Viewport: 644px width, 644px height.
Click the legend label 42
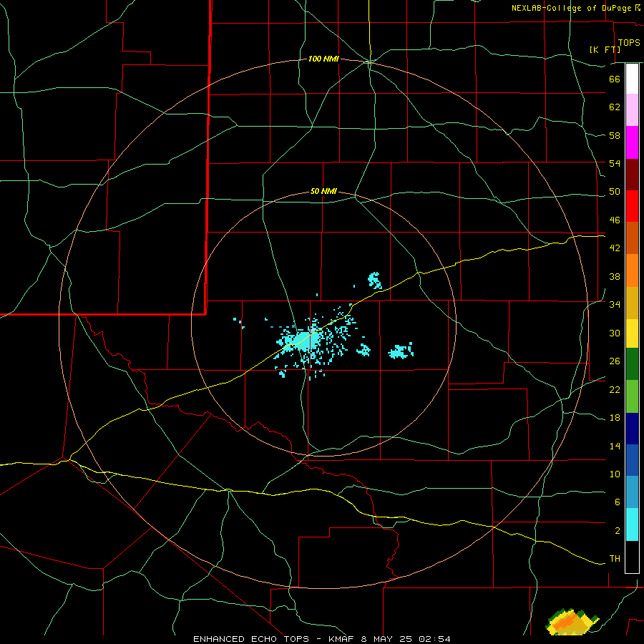615,248
